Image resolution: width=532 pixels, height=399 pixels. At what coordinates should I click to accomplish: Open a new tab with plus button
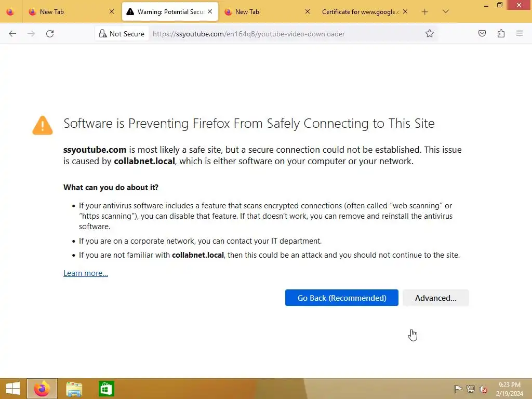tap(425, 11)
